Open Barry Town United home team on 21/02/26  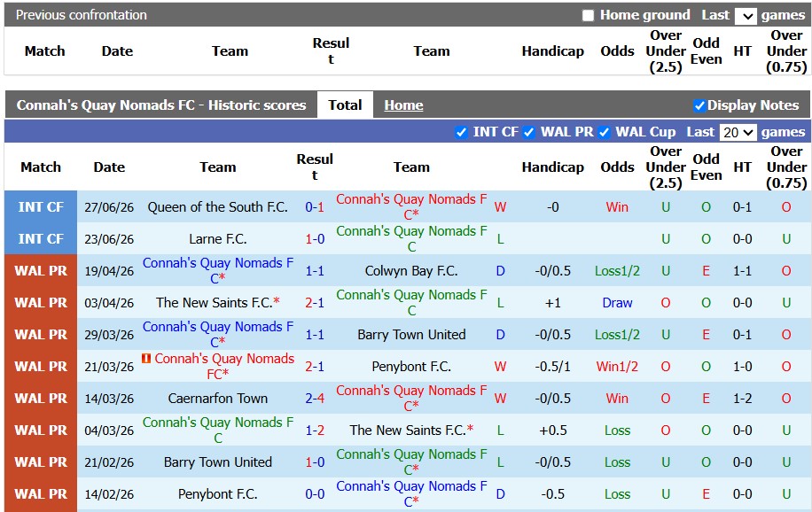click(x=217, y=462)
